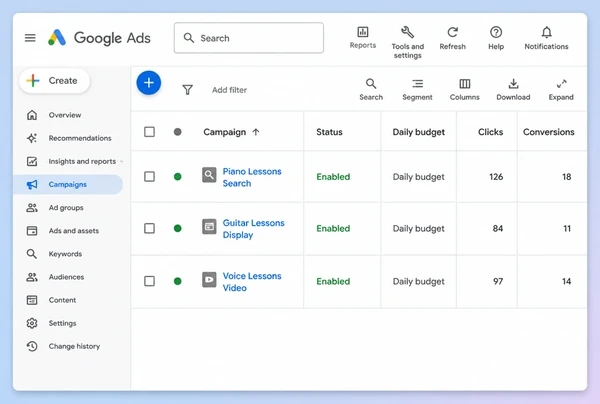Image resolution: width=600 pixels, height=404 pixels.
Task: Check the Voice Lessons Video row checkbox
Action: [x=149, y=281]
